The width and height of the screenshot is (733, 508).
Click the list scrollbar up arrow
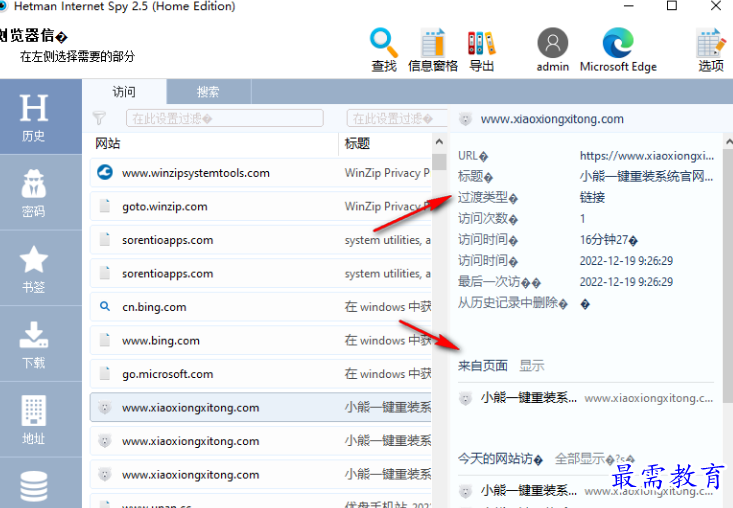439,142
